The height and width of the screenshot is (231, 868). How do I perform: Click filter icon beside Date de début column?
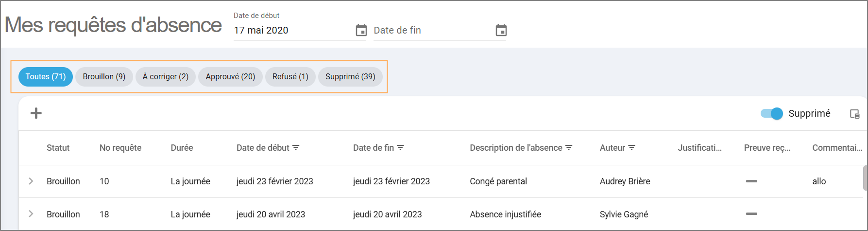click(x=296, y=147)
